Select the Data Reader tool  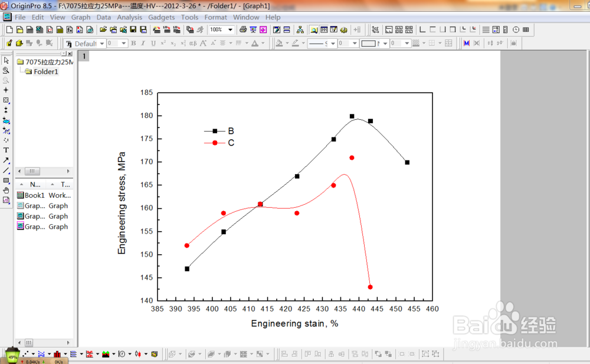6,100
